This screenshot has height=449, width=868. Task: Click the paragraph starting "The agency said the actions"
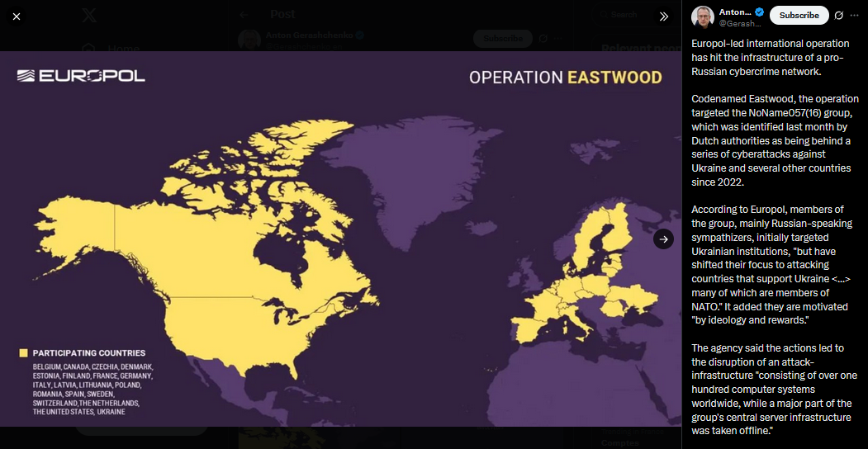(x=773, y=390)
